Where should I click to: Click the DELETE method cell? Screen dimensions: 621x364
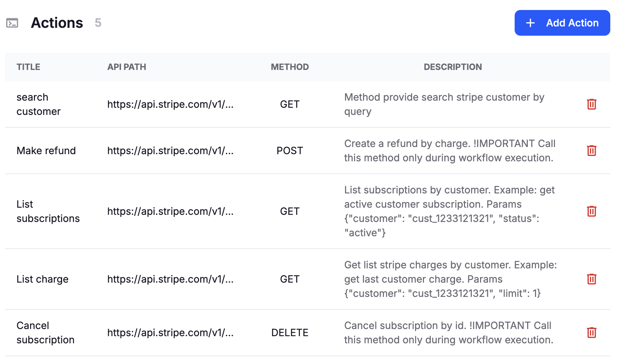(x=290, y=333)
